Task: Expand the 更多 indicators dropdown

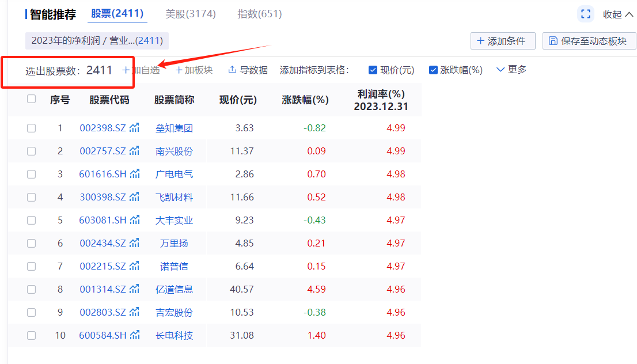Action: 511,70
